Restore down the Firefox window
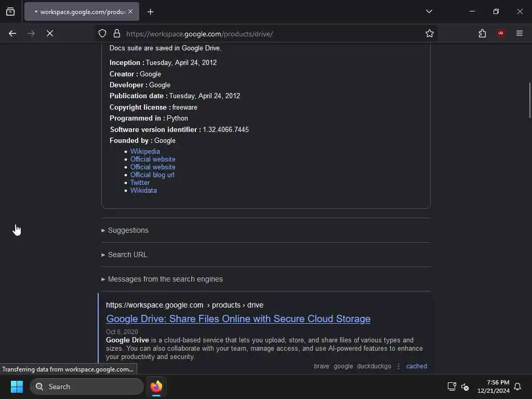 click(496, 11)
